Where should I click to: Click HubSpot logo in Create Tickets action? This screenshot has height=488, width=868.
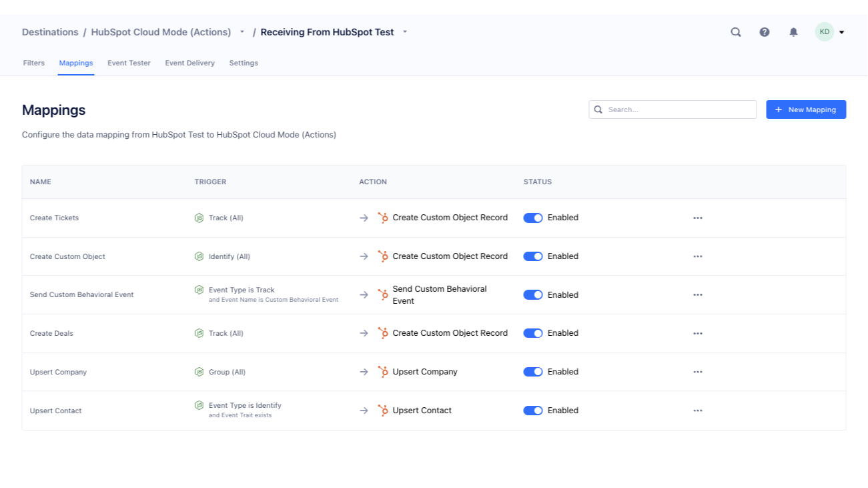tap(383, 218)
